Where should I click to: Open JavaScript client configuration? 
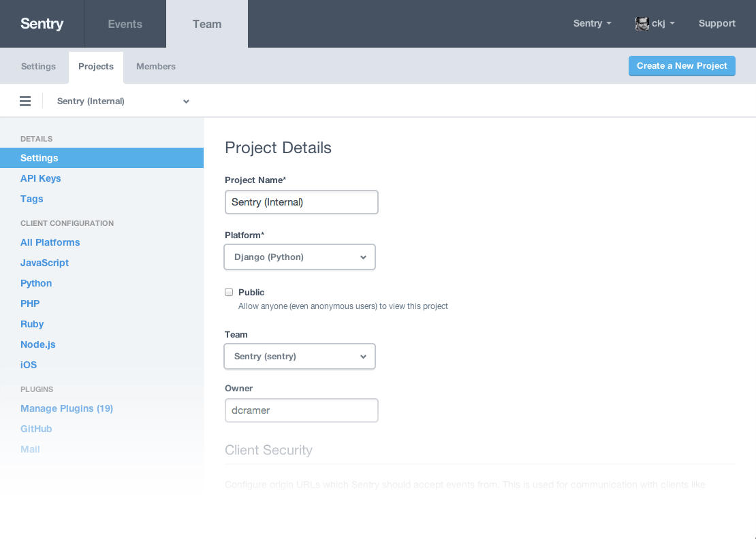tap(45, 263)
